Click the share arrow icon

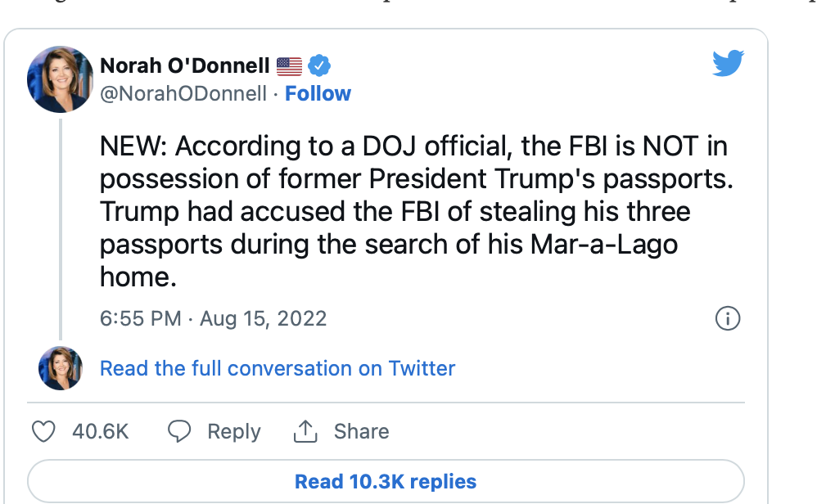point(305,431)
